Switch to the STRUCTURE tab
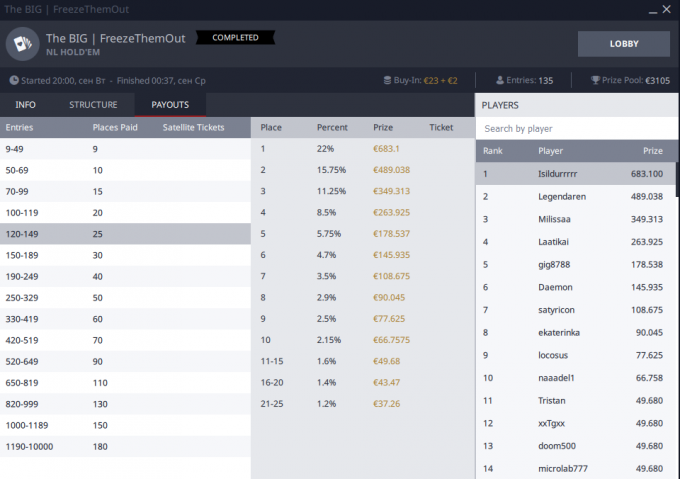 pos(93,104)
